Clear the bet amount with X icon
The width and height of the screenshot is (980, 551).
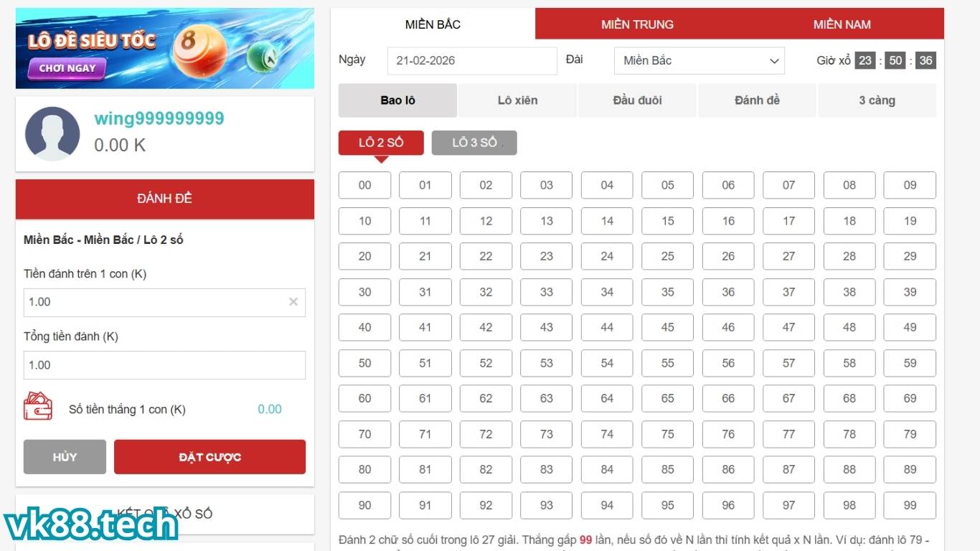293,302
